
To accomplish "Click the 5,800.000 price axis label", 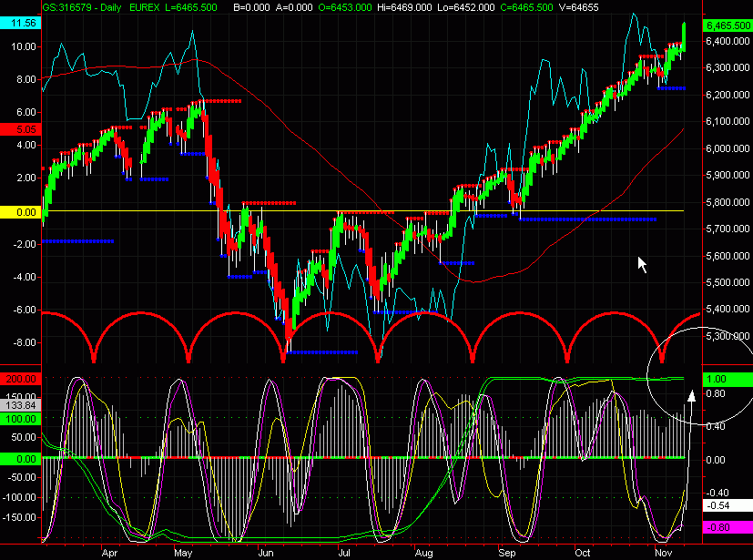I will pos(728,202).
